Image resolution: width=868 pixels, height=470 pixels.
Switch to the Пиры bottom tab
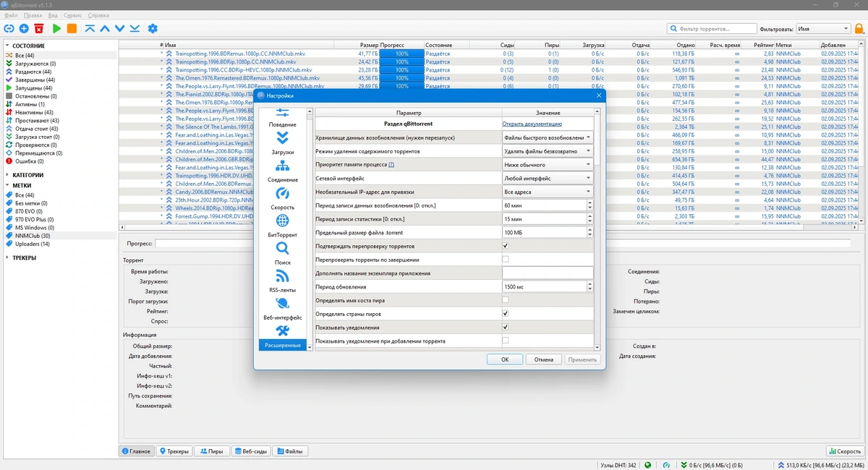click(x=211, y=451)
